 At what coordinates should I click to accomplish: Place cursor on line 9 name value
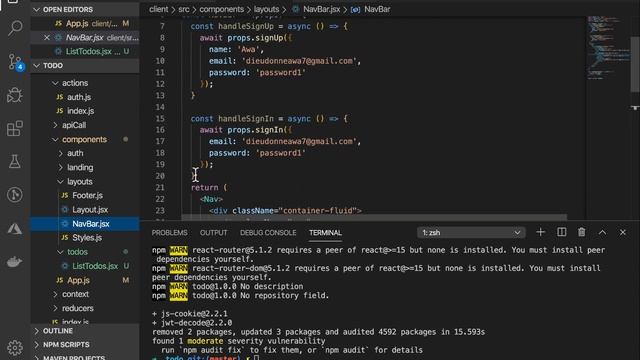coord(249,49)
